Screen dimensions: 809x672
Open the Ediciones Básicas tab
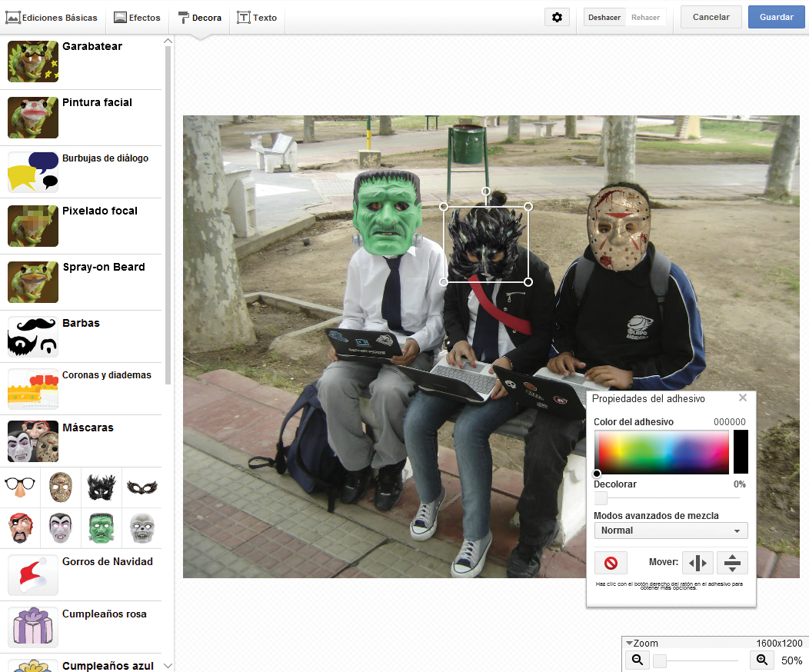tap(52, 18)
